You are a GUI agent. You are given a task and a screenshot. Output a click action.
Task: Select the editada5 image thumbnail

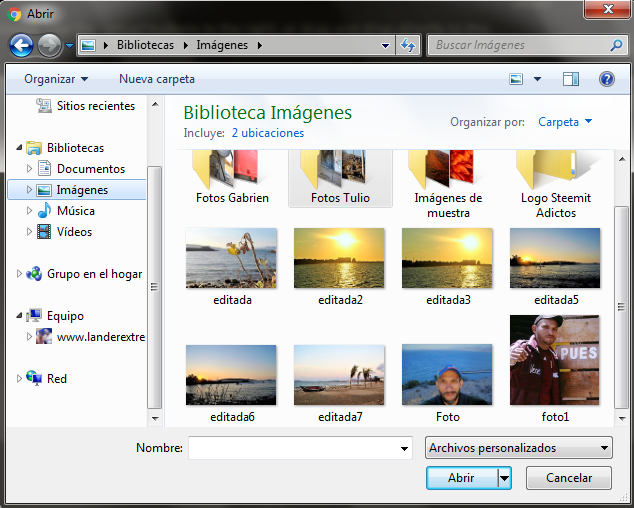point(555,258)
